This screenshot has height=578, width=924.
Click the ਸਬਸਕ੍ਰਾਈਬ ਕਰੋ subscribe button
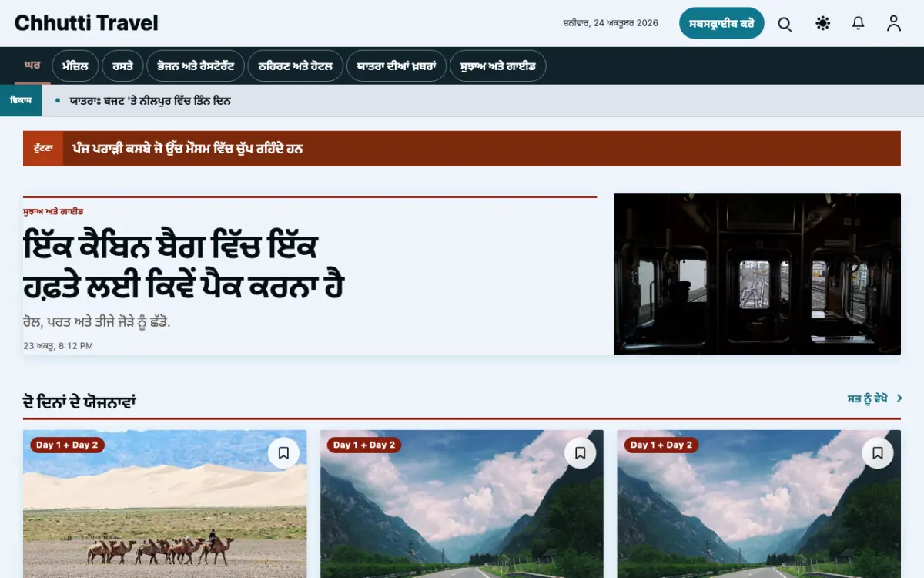tap(721, 23)
